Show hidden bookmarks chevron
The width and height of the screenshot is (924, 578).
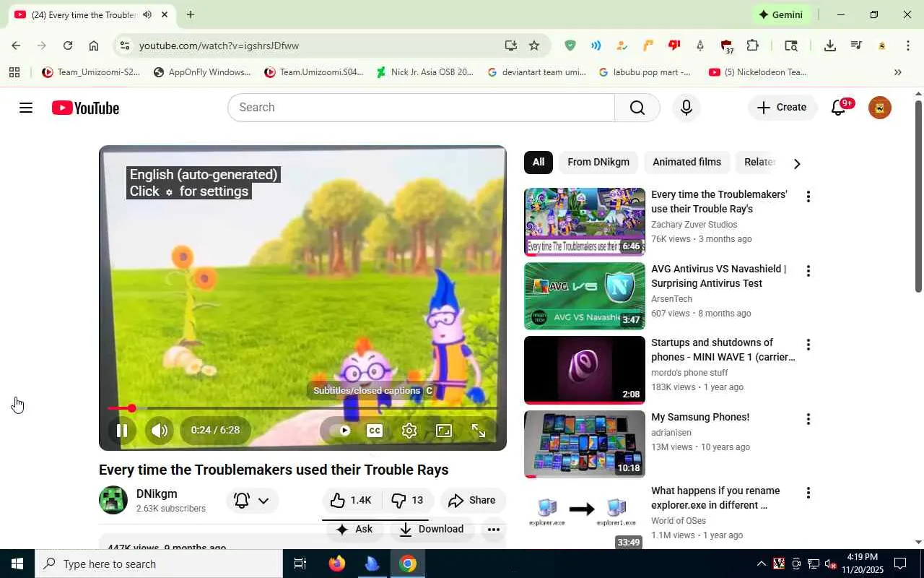(x=898, y=72)
